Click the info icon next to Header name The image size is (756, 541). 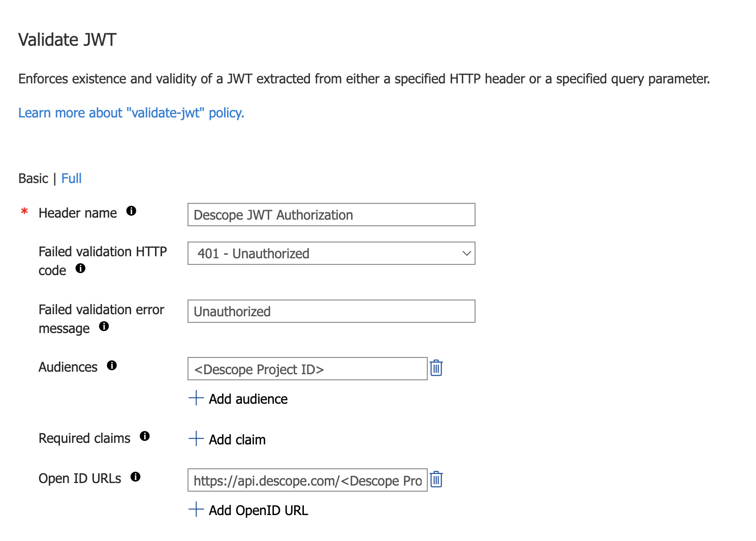(x=131, y=211)
